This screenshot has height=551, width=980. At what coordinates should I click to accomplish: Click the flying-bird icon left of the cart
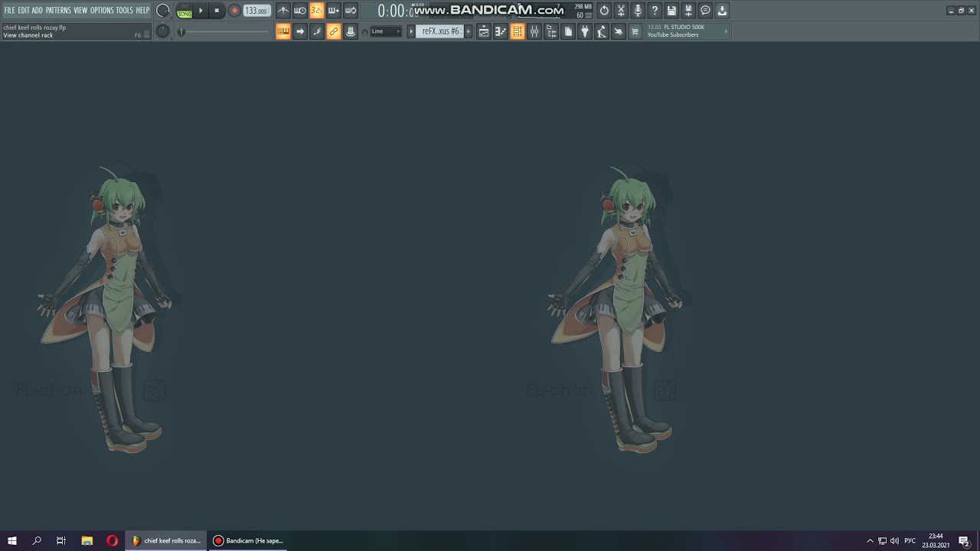pos(619,31)
